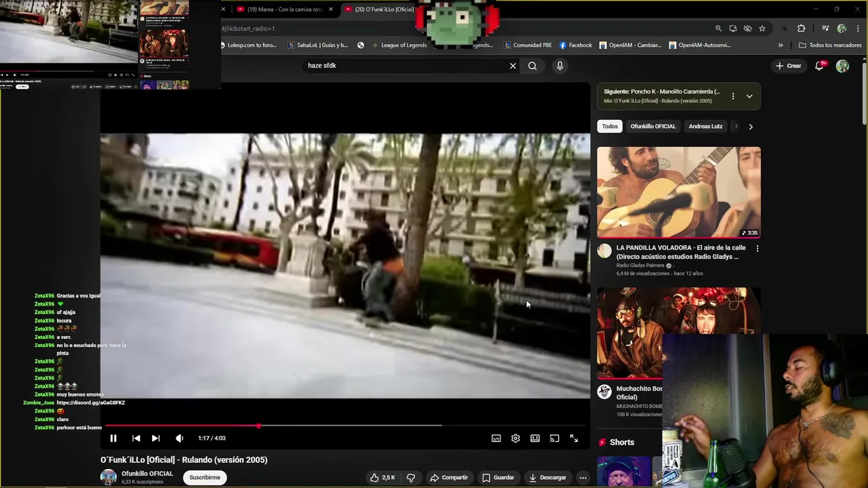868x488 pixels.
Task: Open the Ofunkillo OFICIAL channel avatar
Action: click(108, 477)
